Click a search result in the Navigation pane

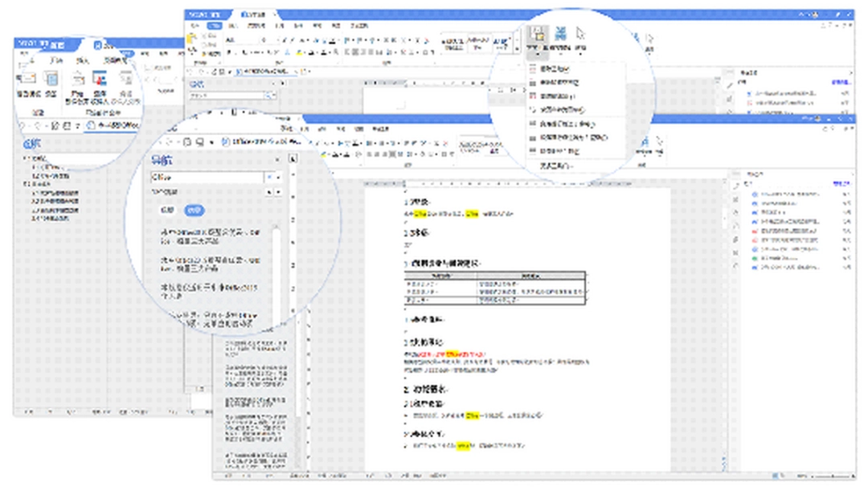[x=208, y=237]
